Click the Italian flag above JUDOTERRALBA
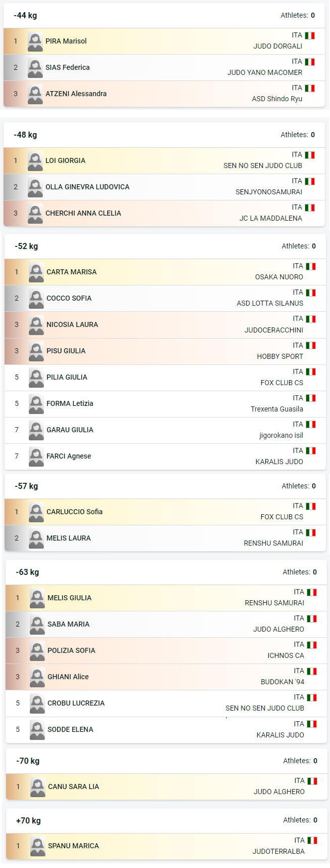Viewport: 330px width, 868px height. (312, 840)
